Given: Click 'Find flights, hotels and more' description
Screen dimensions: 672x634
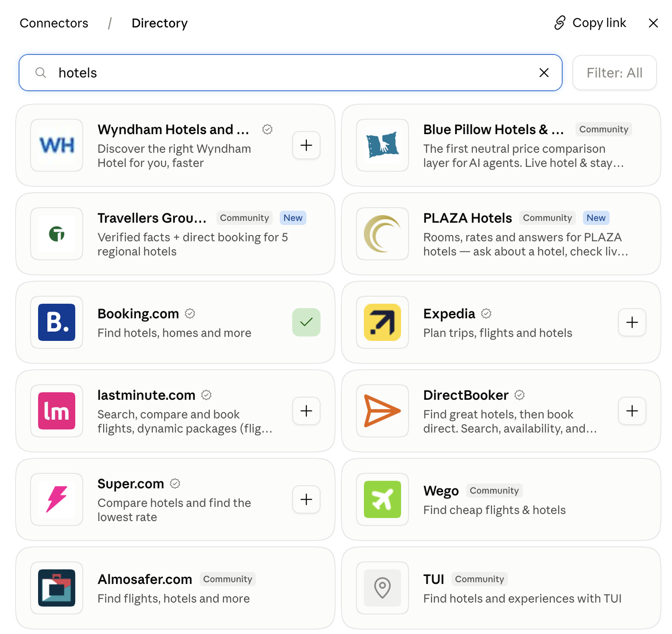Looking at the screenshot, I should 174,599.
